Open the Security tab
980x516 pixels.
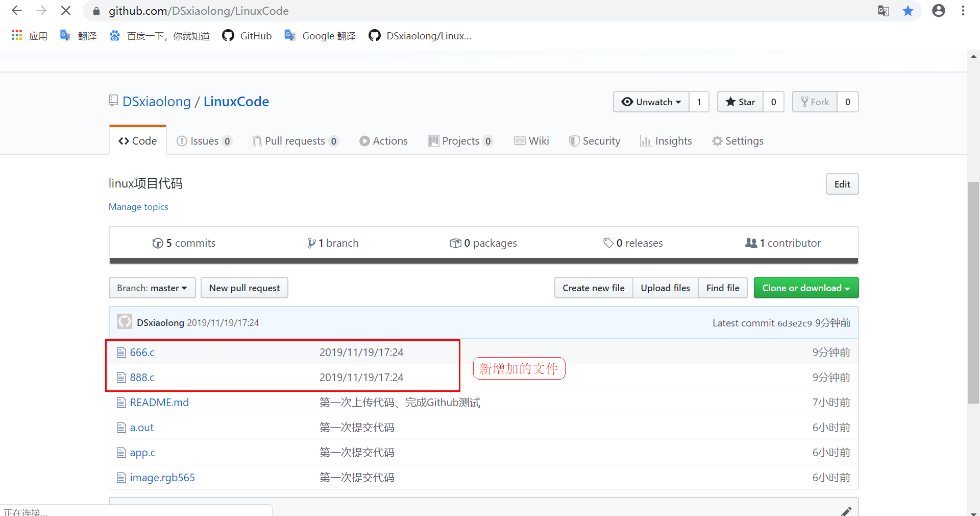tap(595, 141)
